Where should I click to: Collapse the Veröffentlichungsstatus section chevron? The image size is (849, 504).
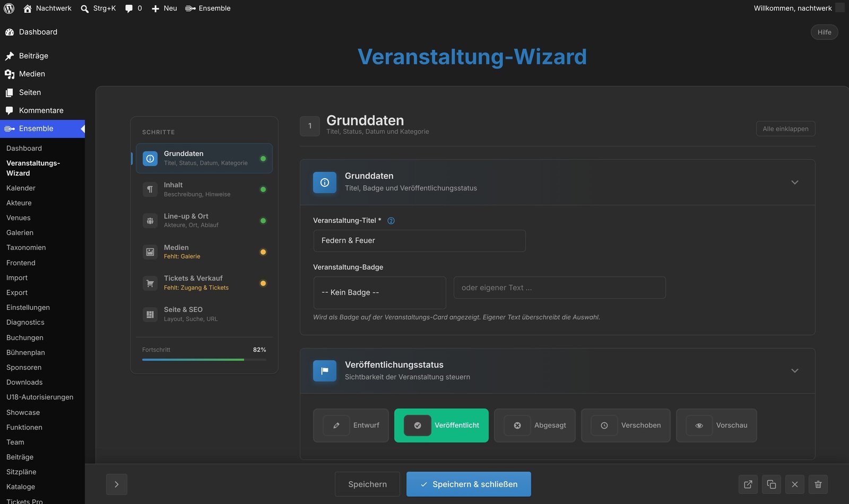(x=795, y=371)
